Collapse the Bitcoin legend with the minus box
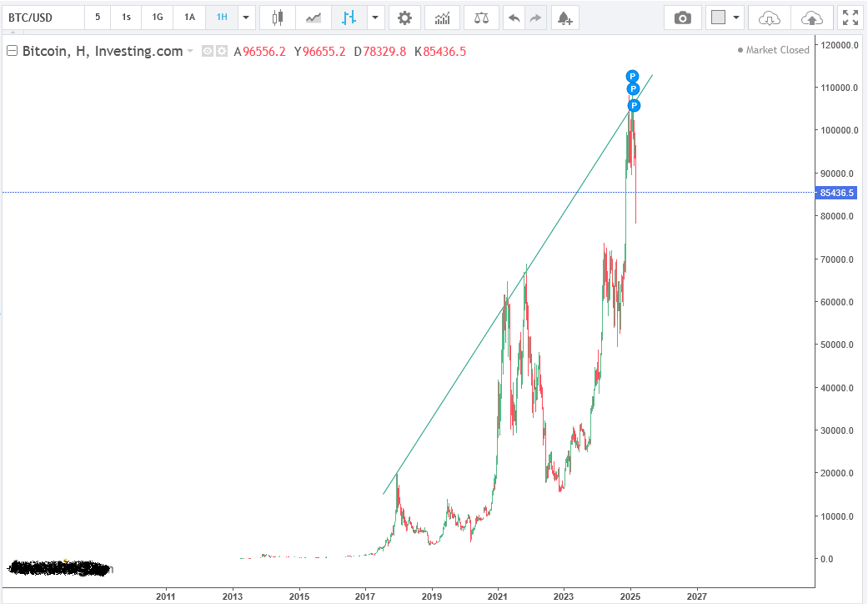The width and height of the screenshot is (868, 604). 13,51
